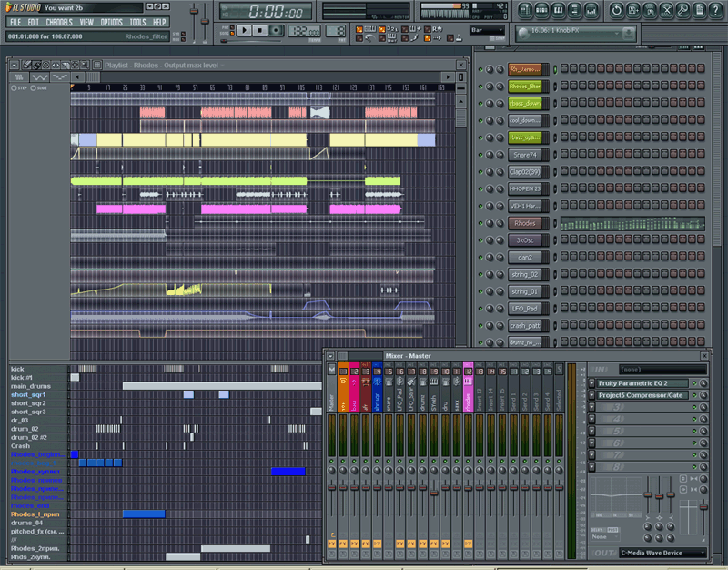
Task: Click the download arrow in hint panel
Action: (x=629, y=33)
